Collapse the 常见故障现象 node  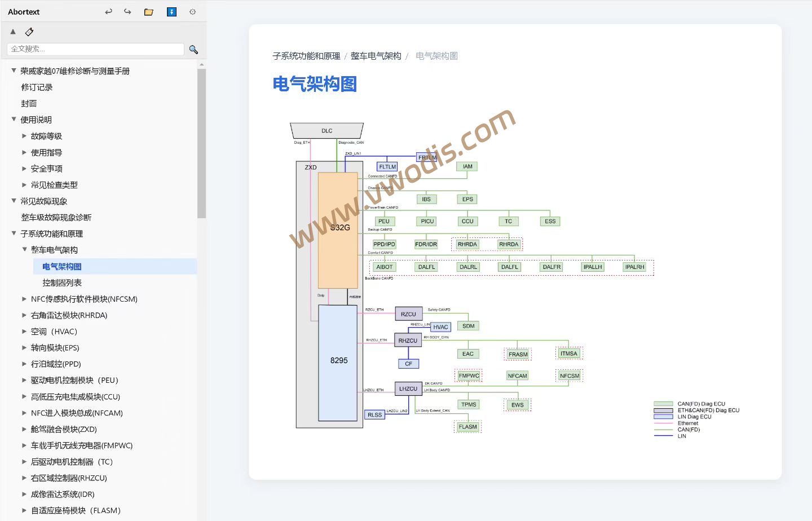(x=14, y=201)
